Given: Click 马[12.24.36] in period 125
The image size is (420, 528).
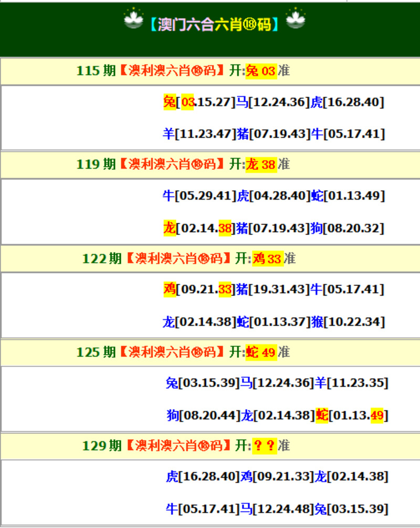Looking at the screenshot, I should click(277, 383).
